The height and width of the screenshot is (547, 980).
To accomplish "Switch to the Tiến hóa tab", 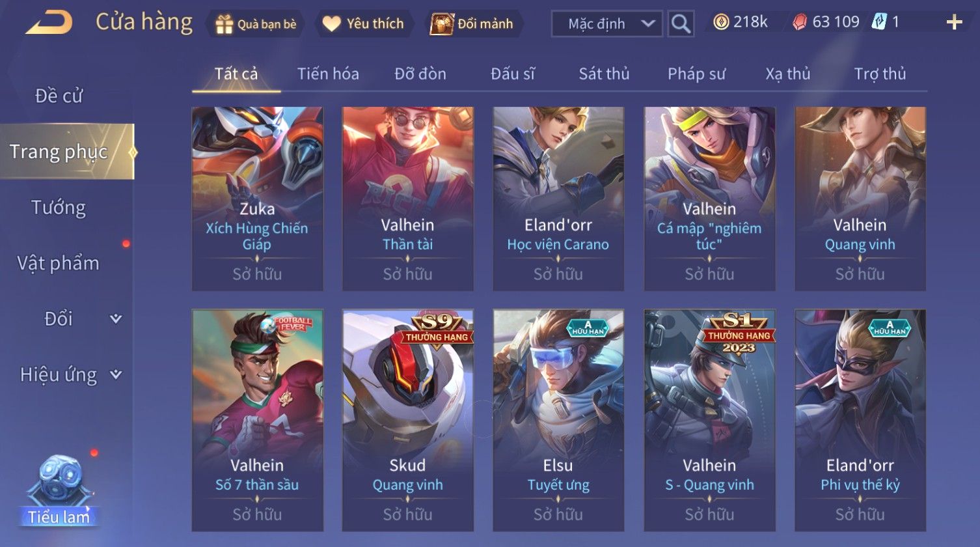I will point(328,74).
